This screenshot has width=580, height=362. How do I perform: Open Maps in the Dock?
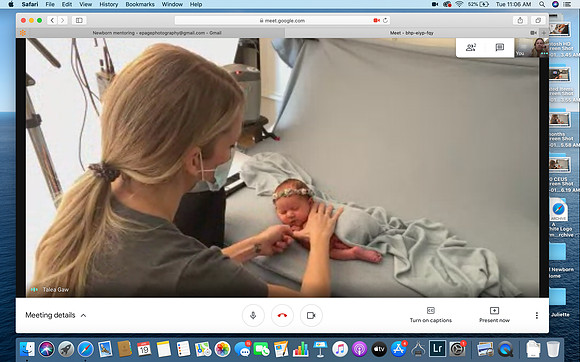tap(203, 349)
